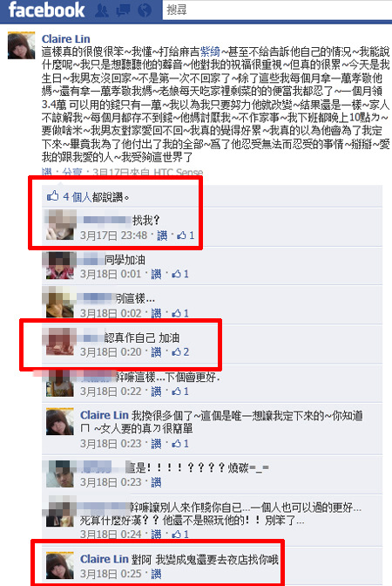Open avatar of 同學加油 commenter
This screenshot has width=392, height=586.
(x=60, y=265)
